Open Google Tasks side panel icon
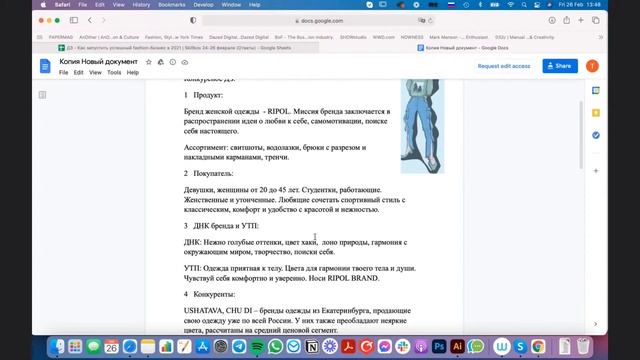Image resolution: width=640 pixels, height=360 pixels. (x=596, y=135)
